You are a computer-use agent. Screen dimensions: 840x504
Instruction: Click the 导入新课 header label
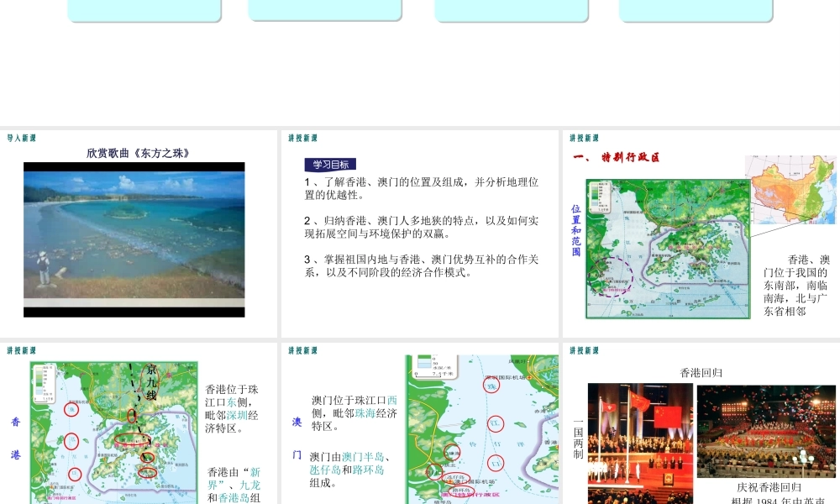pos(22,139)
